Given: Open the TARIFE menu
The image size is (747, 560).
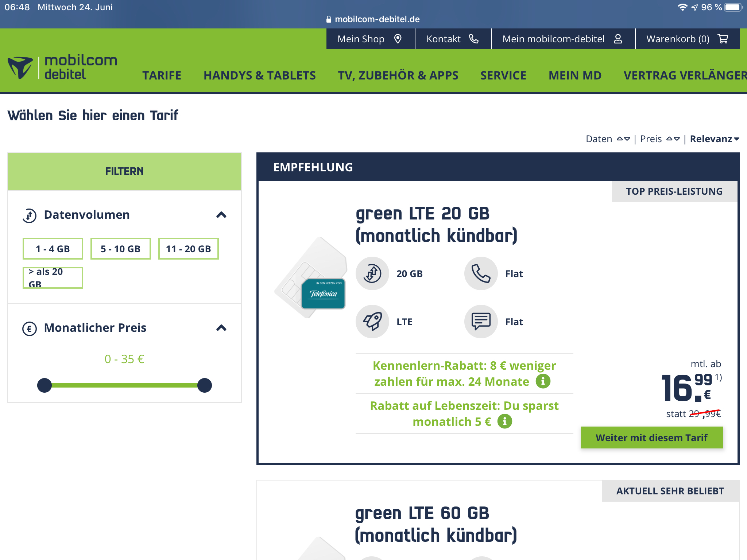Looking at the screenshot, I should (162, 75).
